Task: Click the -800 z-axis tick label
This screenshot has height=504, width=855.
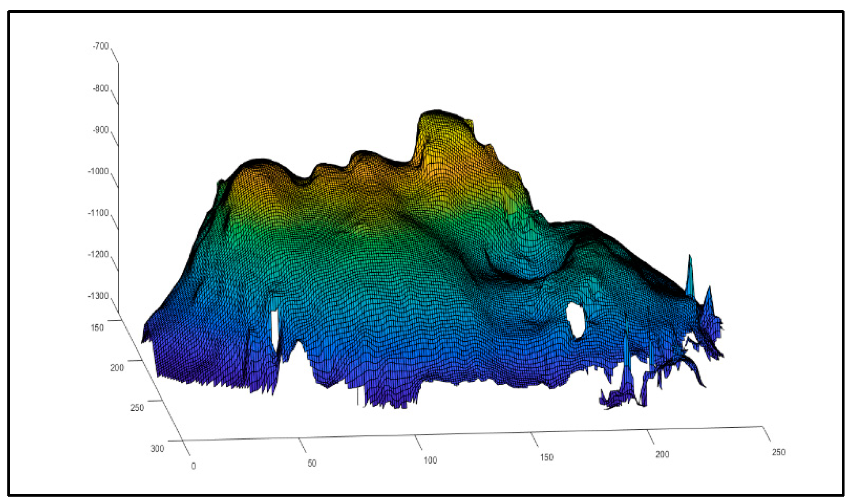Action: 100,88
